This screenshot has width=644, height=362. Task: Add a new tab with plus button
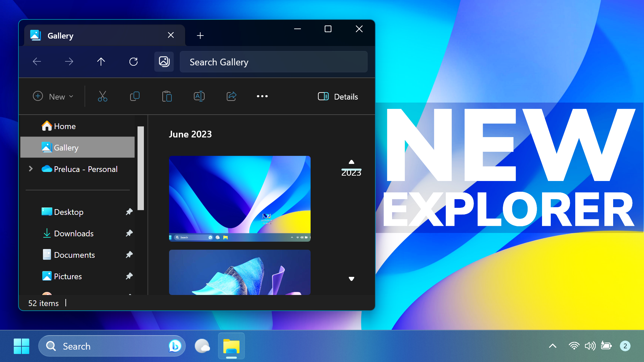pyautogui.click(x=200, y=36)
